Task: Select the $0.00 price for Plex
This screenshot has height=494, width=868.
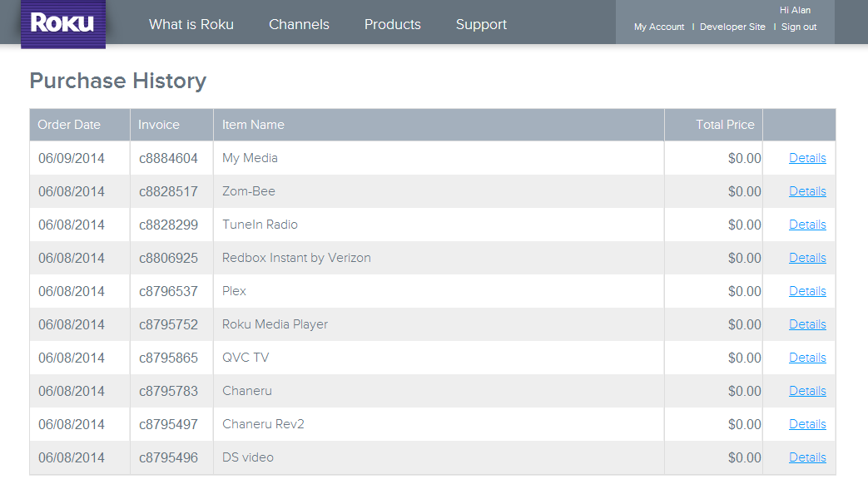Action: tap(745, 291)
